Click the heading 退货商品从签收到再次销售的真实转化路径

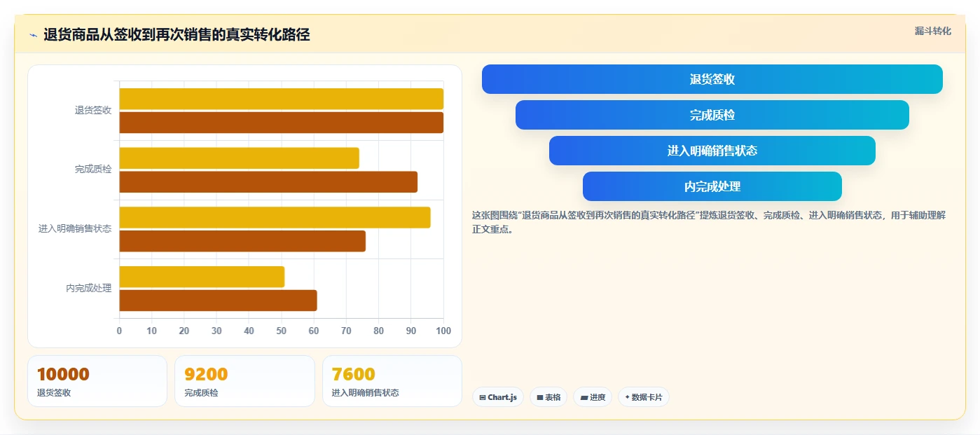tap(177, 34)
